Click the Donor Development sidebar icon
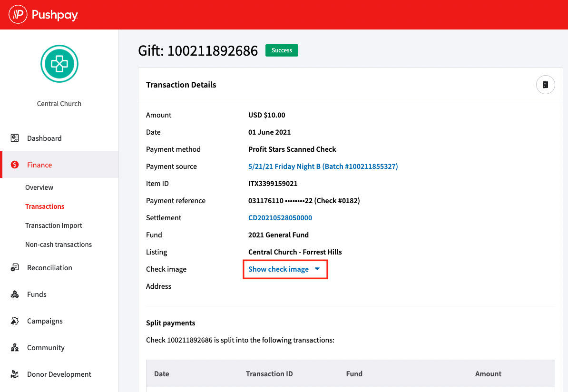The width and height of the screenshot is (568, 392). click(15, 374)
